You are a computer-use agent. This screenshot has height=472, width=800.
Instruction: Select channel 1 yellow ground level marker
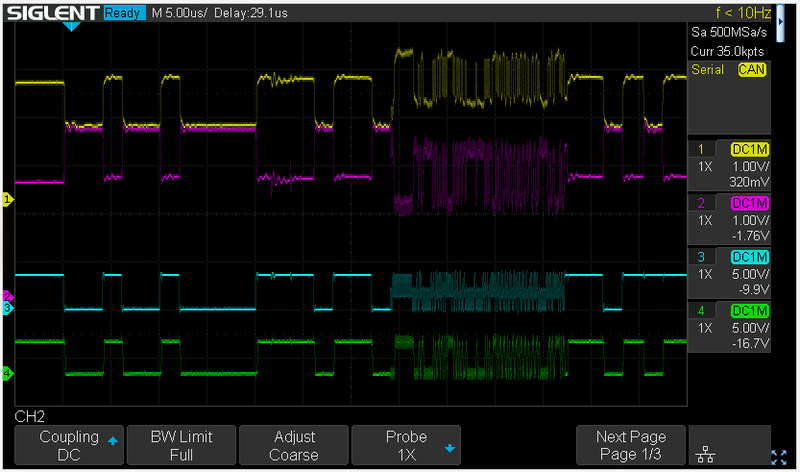pos(7,199)
